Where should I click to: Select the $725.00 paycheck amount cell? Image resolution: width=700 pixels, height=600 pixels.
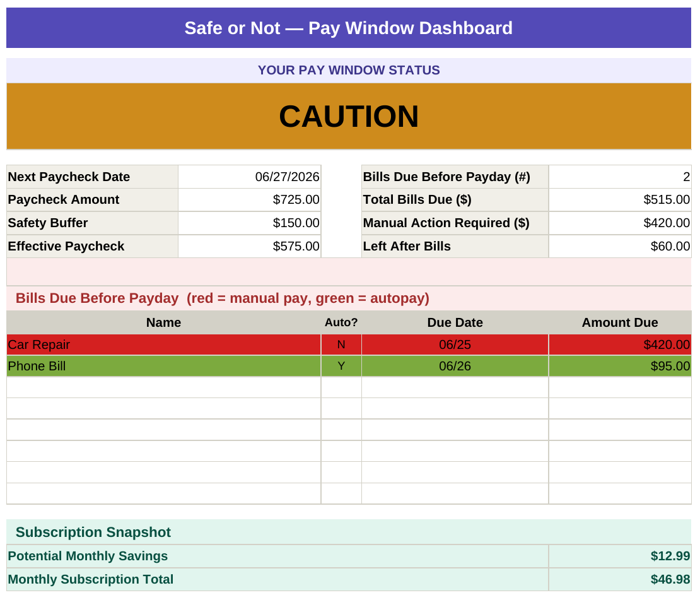tap(250, 200)
